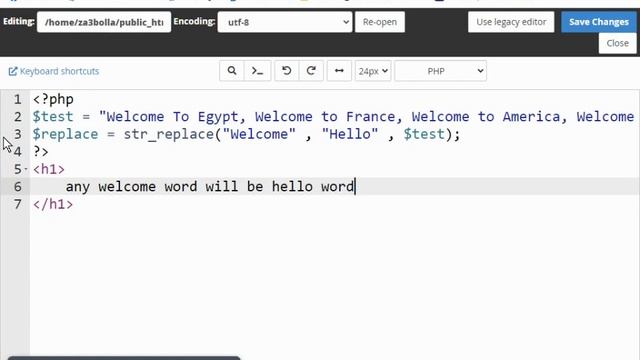Viewport: 640px width, 360px height.
Task: Click line number 2 in the gutter
Action: click(x=17, y=117)
